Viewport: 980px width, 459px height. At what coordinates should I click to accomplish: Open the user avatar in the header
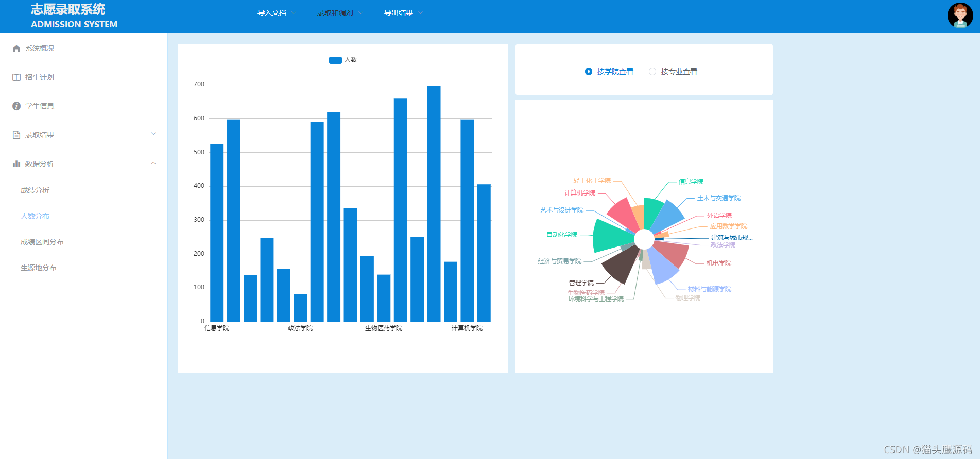pyautogui.click(x=960, y=15)
